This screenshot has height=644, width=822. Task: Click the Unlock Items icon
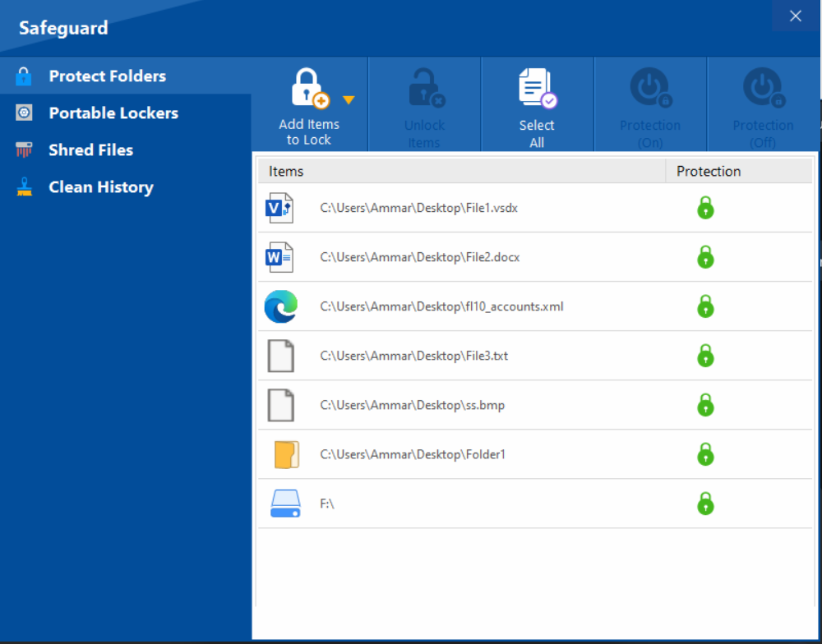click(426, 89)
